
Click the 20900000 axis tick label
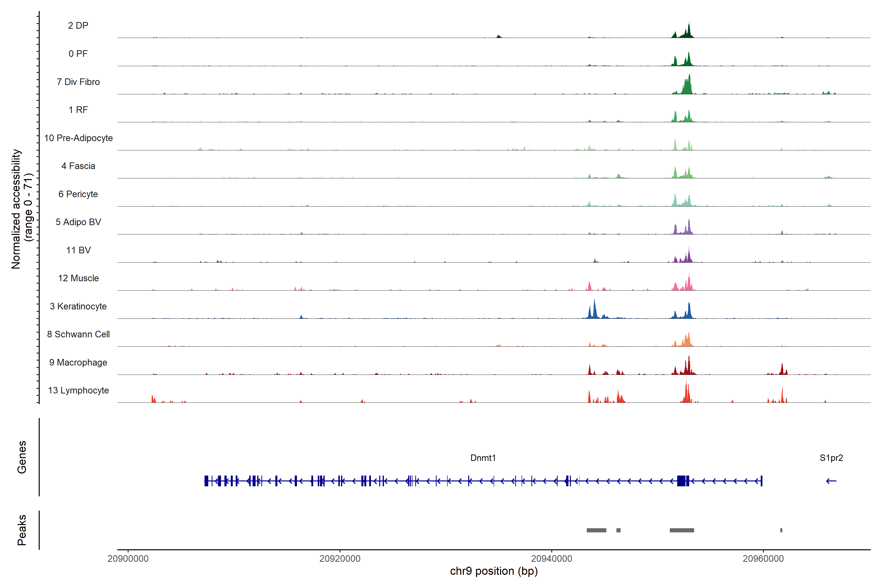128,558
